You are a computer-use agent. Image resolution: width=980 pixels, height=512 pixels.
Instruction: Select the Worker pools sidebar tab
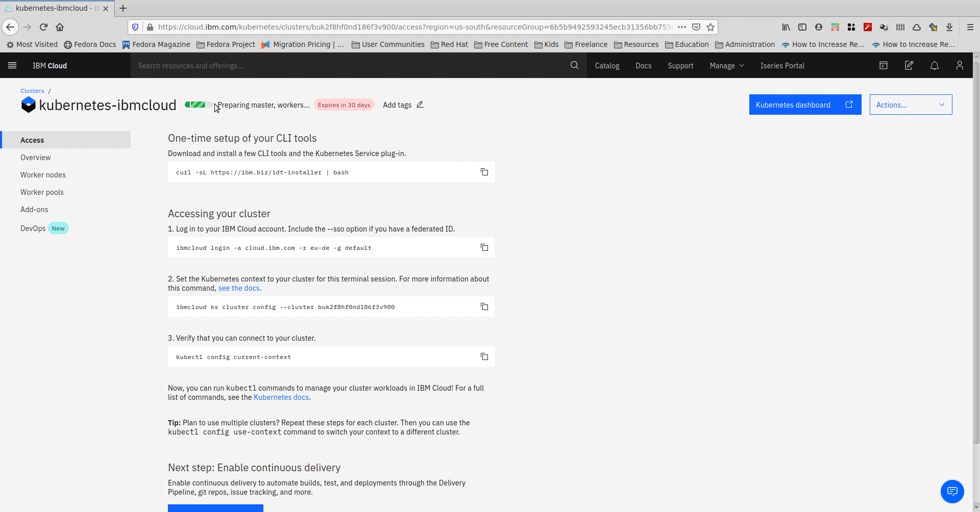point(65,192)
